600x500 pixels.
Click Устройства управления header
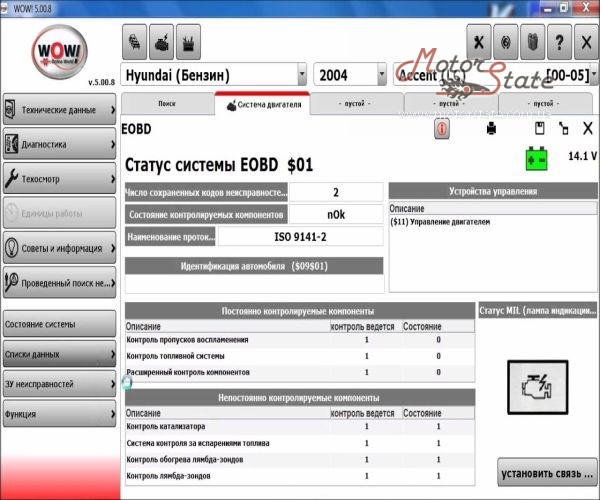pyautogui.click(x=493, y=191)
